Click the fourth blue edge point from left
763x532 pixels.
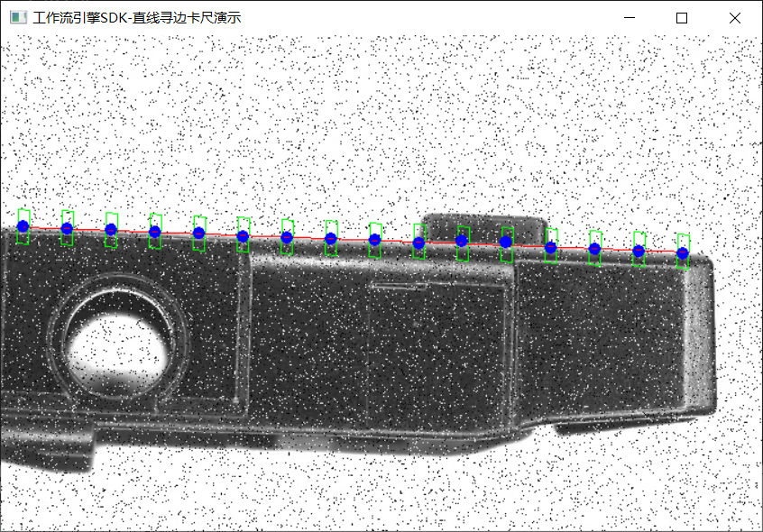pos(155,232)
